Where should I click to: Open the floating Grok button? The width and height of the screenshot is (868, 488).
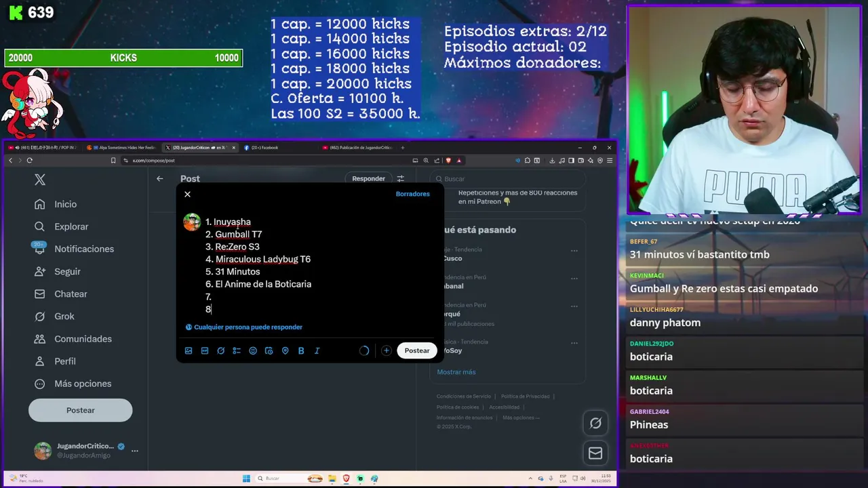[595, 423]
